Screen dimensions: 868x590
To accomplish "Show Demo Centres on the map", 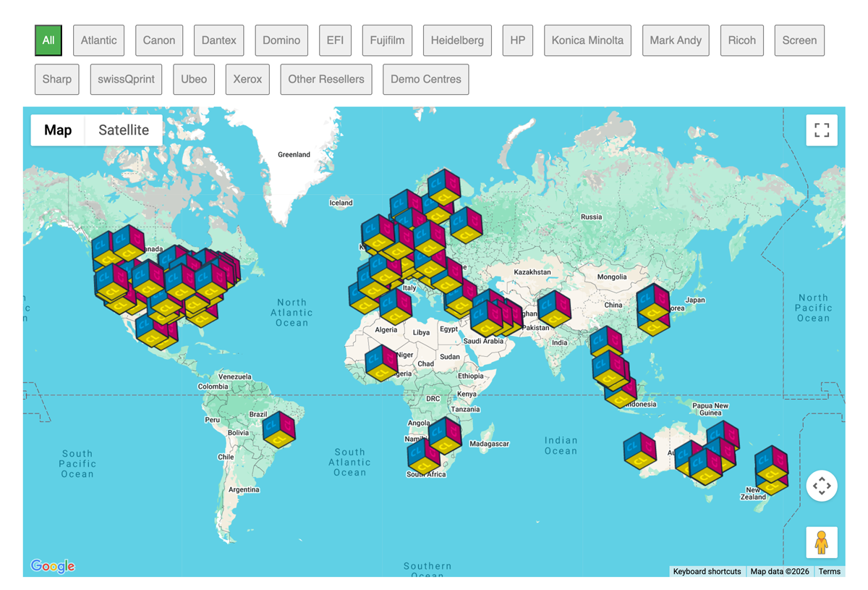I will click(425, 80).
